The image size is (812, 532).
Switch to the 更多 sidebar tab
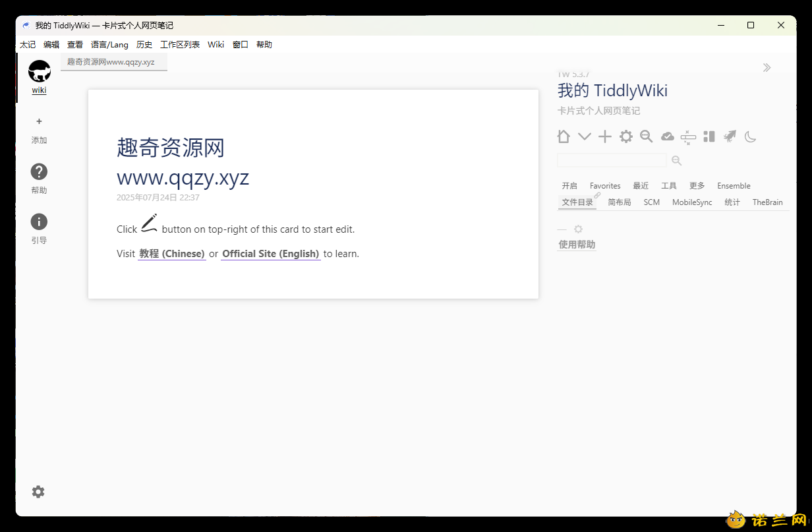[x=697, y=186]
